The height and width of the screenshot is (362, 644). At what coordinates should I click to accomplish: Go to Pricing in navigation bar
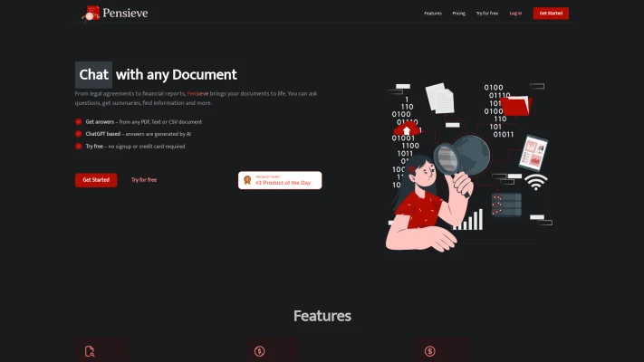click(458, 14)
